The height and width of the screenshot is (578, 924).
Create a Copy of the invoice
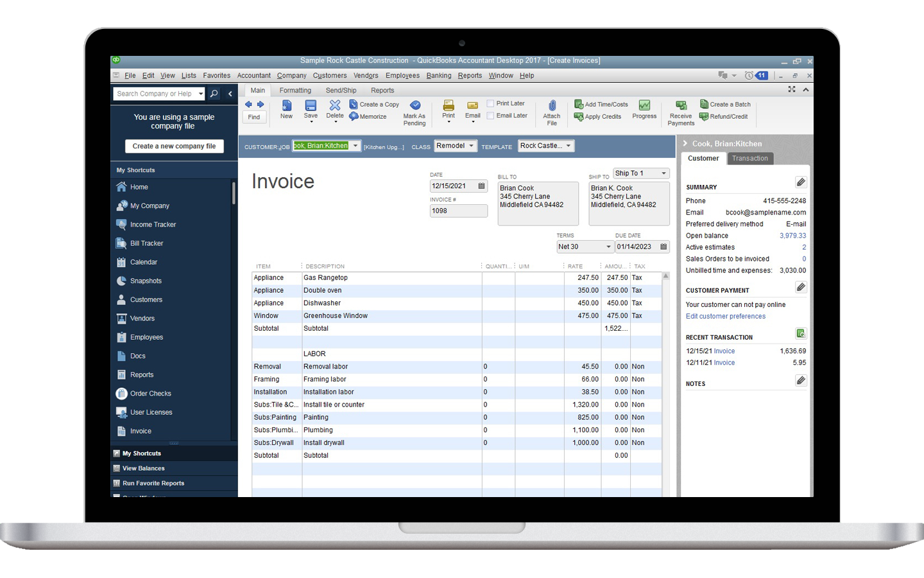tap(374, 104)
